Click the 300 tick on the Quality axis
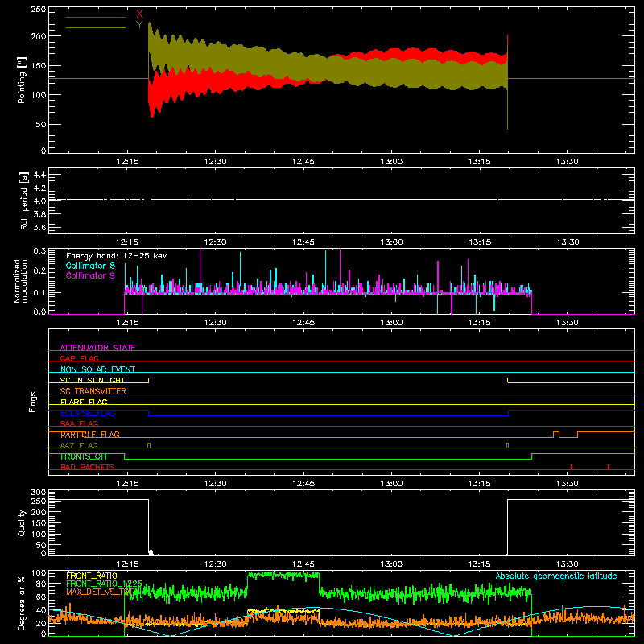This screenshot has height=644, width=644. click(x=38, y=493)
